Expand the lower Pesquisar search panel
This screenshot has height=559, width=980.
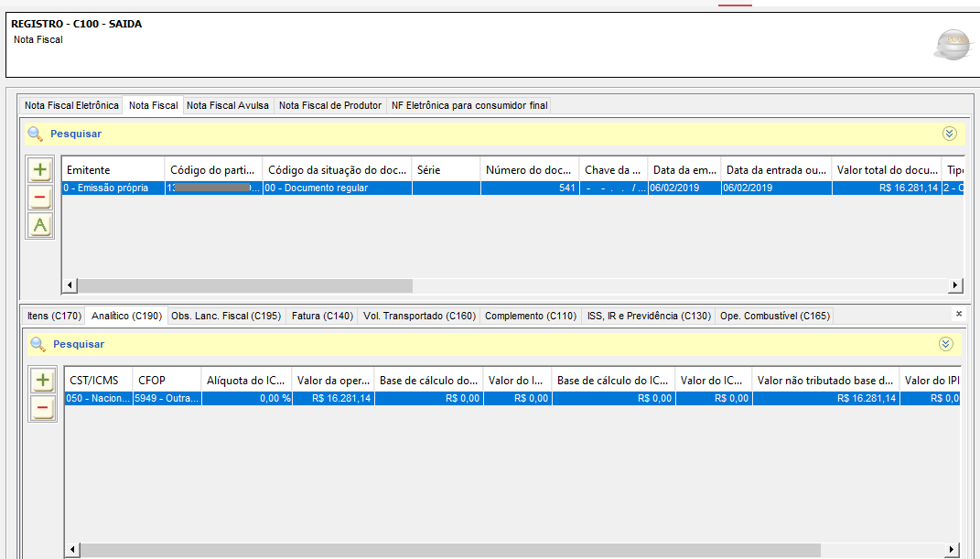[x=947, y=344]
